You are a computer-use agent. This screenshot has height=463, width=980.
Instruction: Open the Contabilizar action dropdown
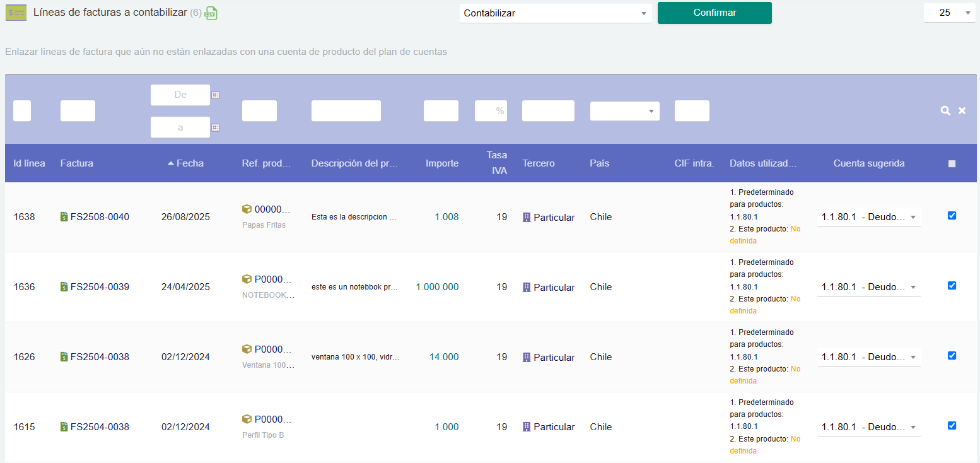click(555, 13)
